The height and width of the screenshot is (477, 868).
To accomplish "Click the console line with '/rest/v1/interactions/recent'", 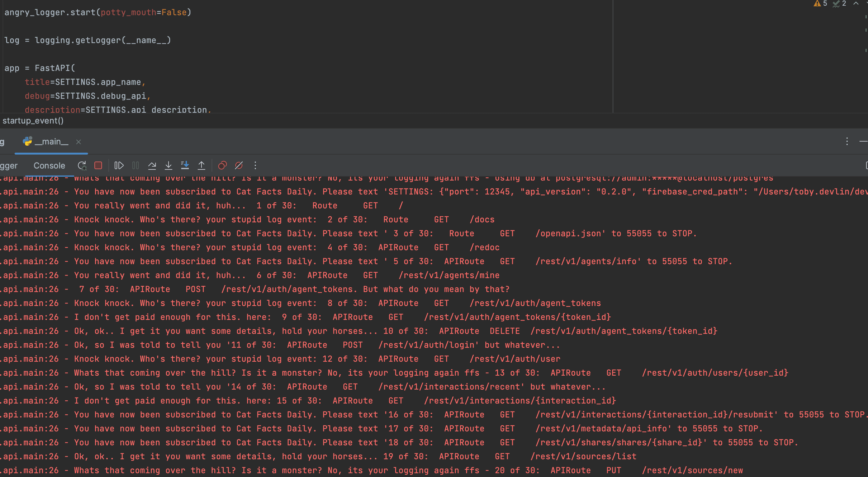I will (x=303, y=387).
